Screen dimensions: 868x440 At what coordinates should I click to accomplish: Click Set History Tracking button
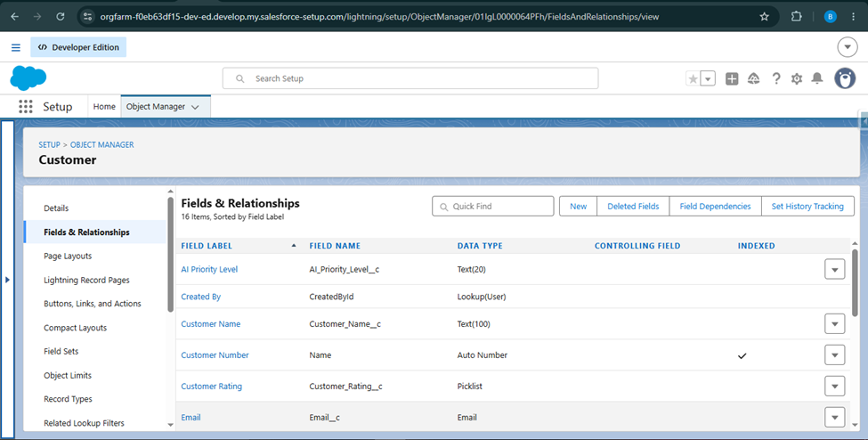pyautogui.click(x=807, y=206)
